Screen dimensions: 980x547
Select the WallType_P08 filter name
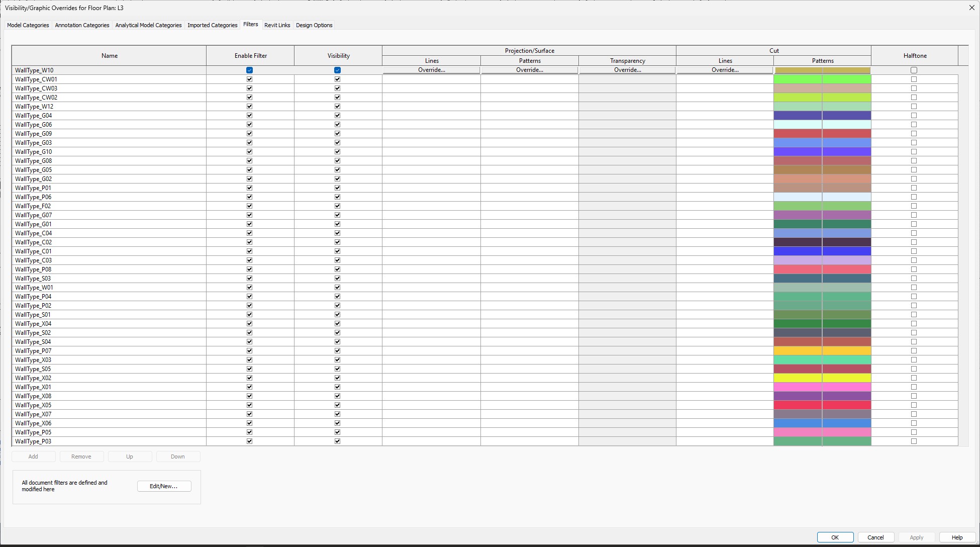33,269
